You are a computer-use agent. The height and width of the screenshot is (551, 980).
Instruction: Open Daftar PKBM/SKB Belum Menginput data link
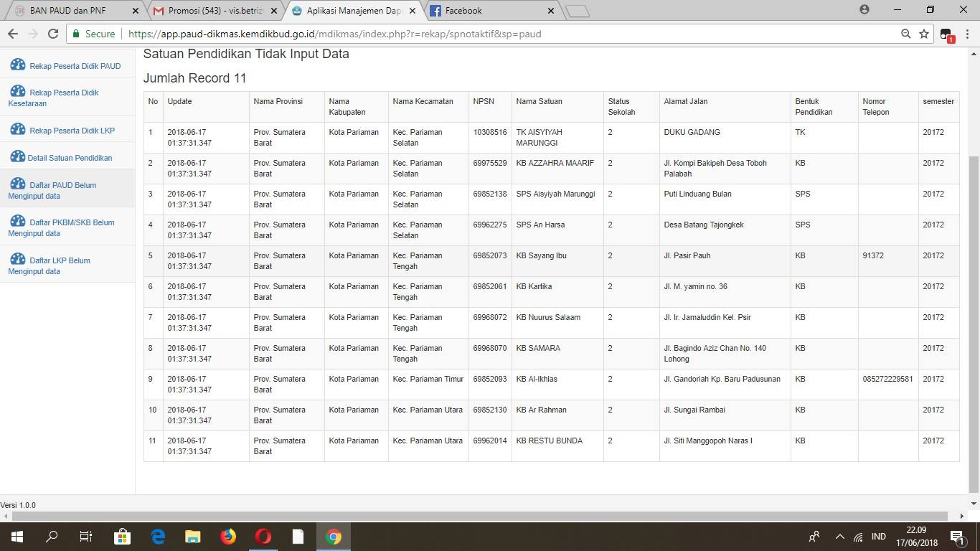(61, 227)
